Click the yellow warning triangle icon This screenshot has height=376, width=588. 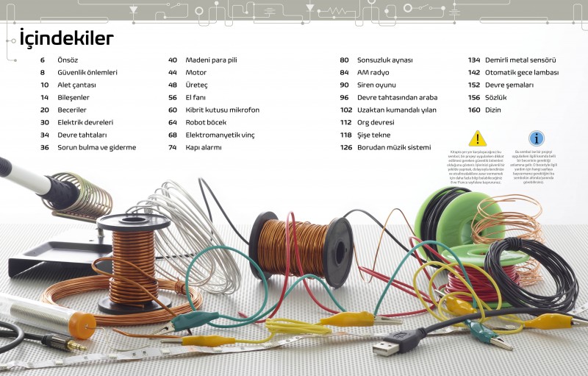(x=477, y=138)
